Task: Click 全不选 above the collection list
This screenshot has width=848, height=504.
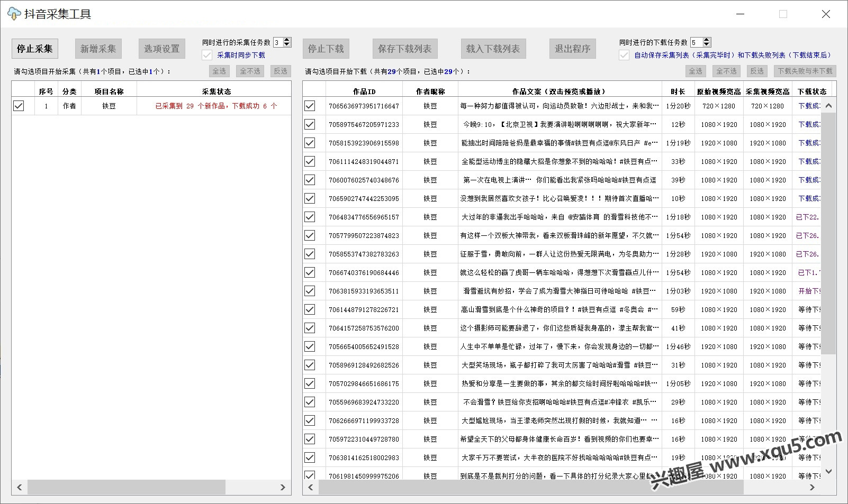Action: click(x=250, y=71)
